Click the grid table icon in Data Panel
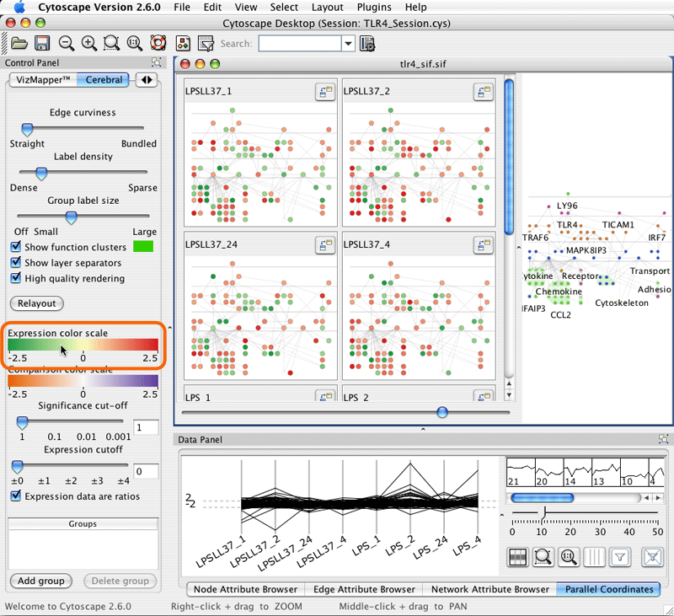 517,557
